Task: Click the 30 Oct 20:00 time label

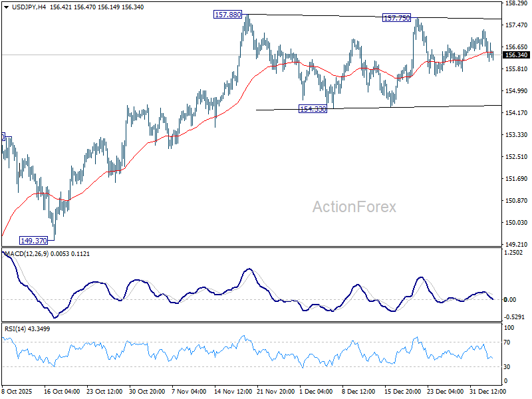Action: [147, 391]
